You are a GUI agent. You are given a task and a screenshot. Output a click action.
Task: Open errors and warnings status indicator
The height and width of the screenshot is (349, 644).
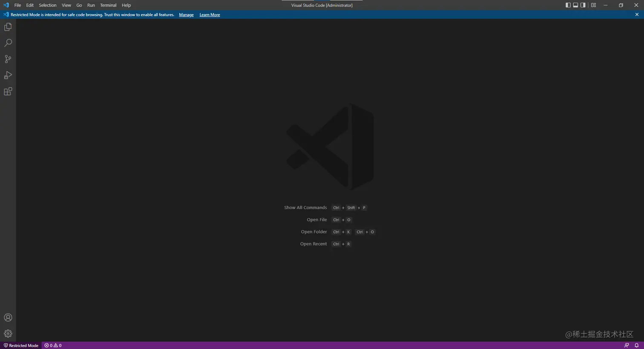pos(53,346)
